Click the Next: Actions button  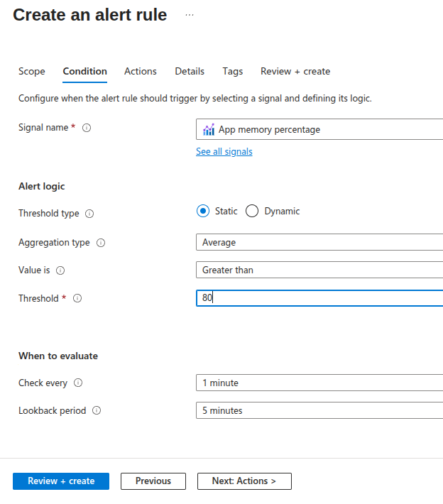244,481
